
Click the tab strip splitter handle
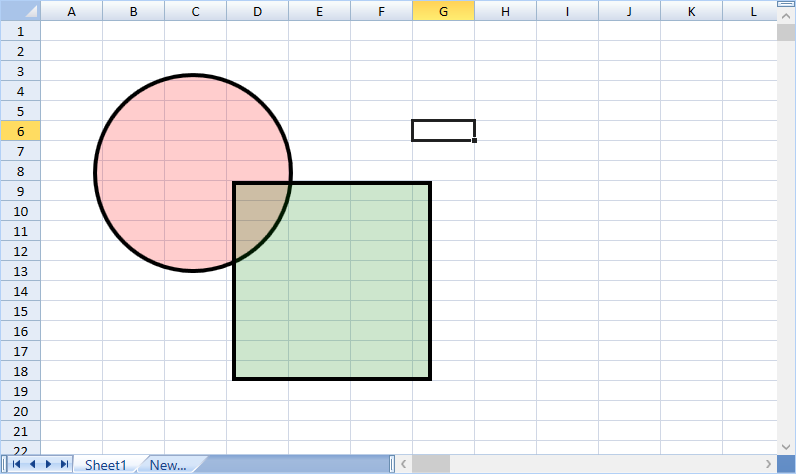(392, 464)
